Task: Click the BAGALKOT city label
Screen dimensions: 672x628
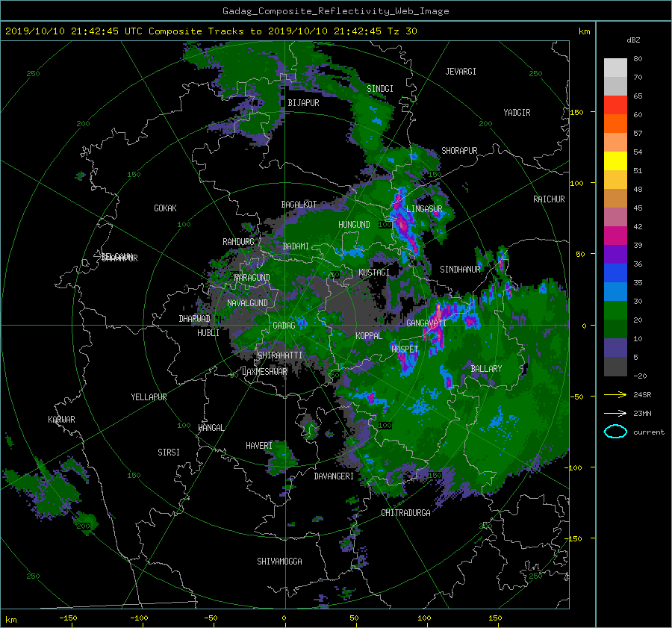Action: tap(299, 205)
